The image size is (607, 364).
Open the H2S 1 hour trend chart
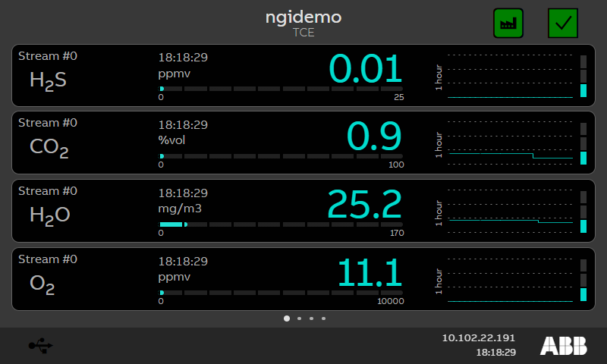point(510,77)
